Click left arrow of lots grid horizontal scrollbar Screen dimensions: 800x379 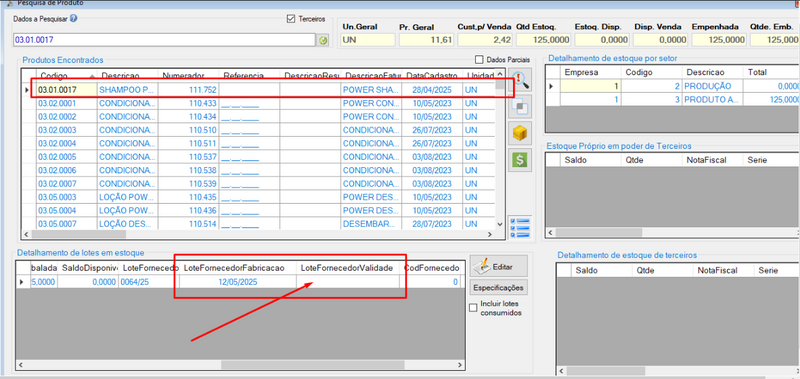click(21, 365)
